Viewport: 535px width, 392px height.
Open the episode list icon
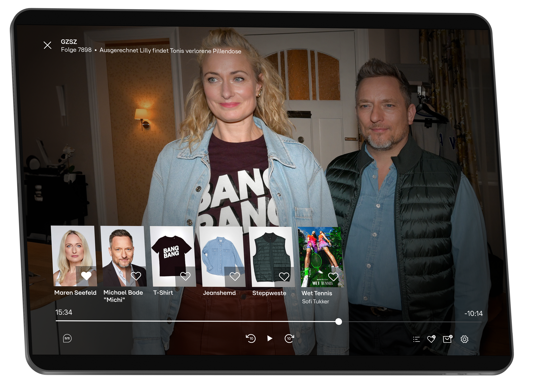[416, 339]
